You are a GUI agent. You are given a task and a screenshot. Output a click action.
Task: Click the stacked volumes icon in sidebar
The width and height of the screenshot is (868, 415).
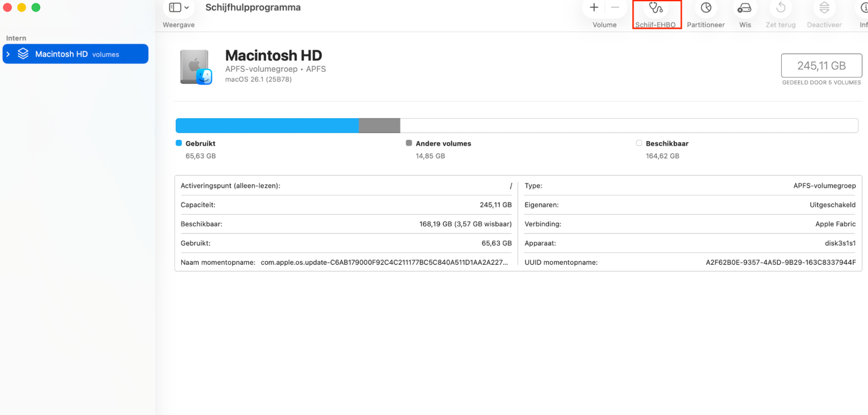pyautogui.click(x=23, y=54)
